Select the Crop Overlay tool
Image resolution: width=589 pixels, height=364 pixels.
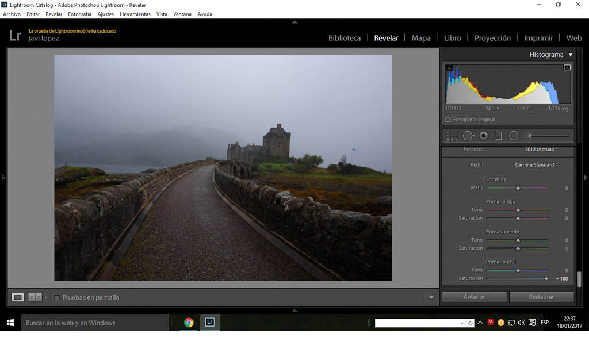(452, 136)
